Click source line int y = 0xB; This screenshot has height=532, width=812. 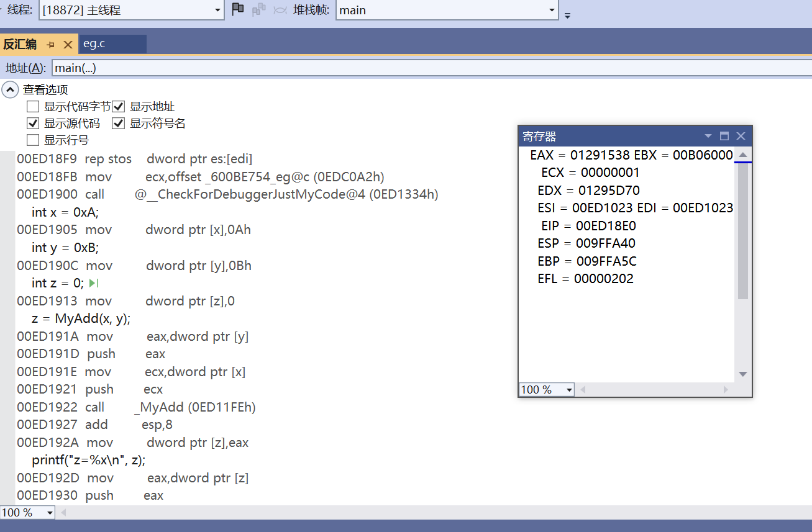pyautogui.click(x=65, y=248)
